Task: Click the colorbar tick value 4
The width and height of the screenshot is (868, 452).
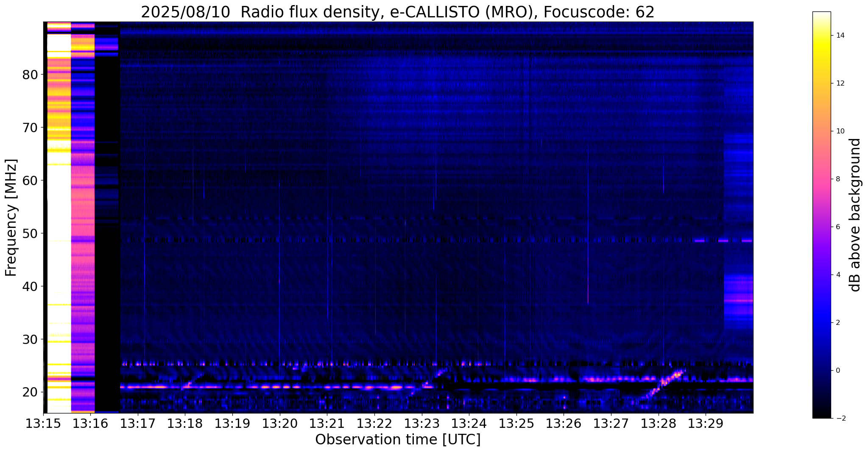Action: [x=838, y=275]
